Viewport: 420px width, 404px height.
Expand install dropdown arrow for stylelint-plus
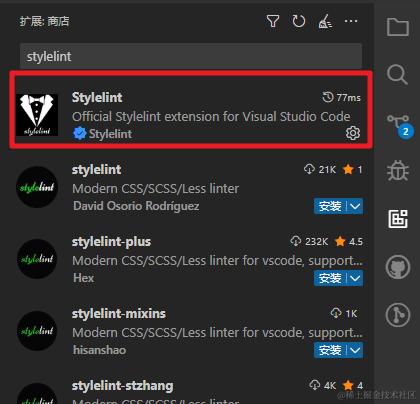pyautogui.click(x=355, y=278)
